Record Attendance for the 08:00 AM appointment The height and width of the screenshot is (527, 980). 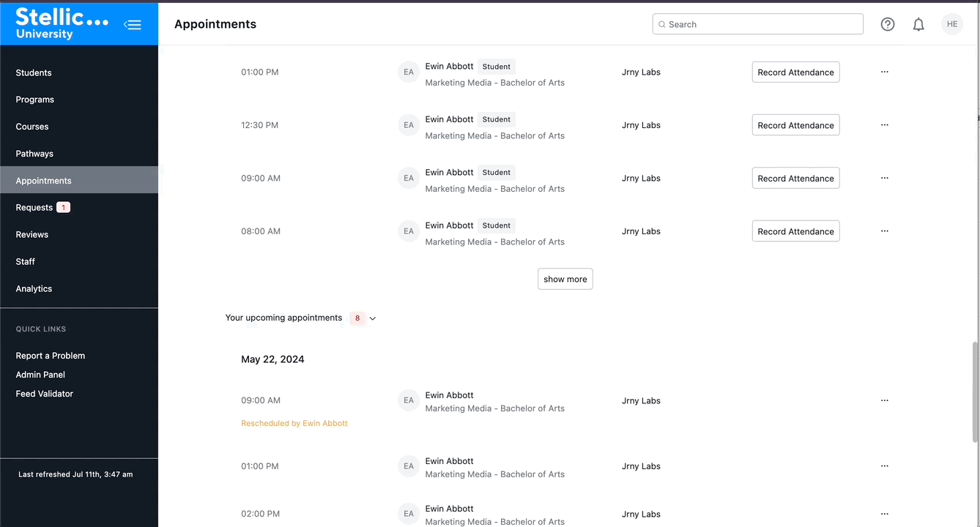pos(795,231)
